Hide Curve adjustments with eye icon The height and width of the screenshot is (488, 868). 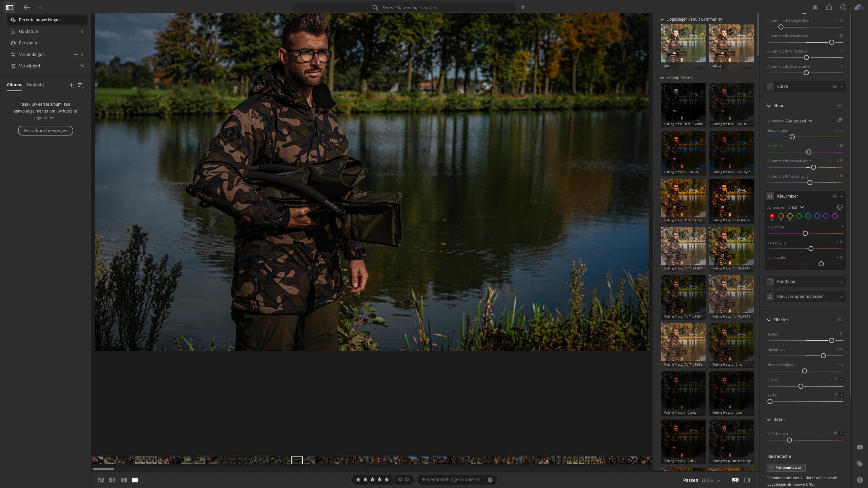coord(834,86)
